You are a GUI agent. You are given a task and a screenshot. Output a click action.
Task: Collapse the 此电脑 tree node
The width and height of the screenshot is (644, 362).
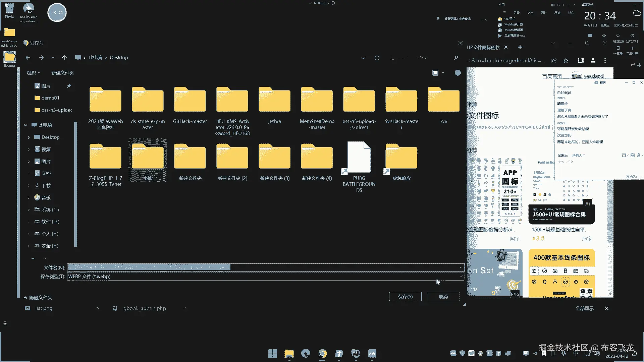click(25, 125)
